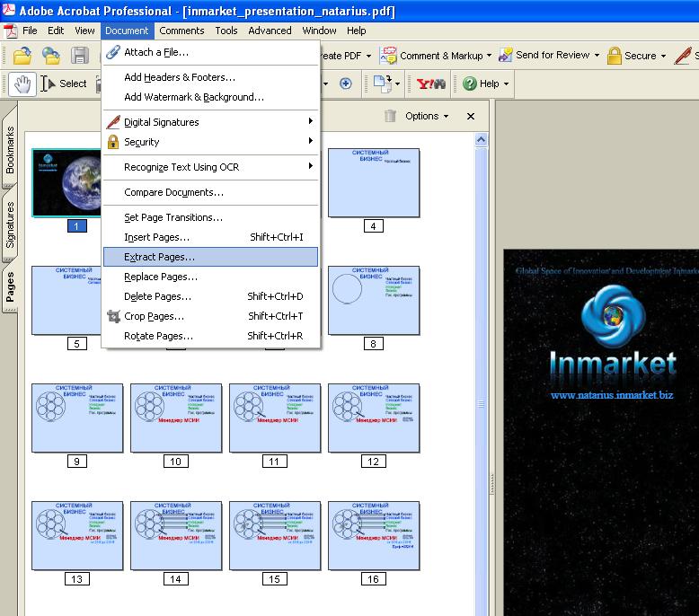
Task: Choose Insert Pages menu item
Action: click(210, 237)
